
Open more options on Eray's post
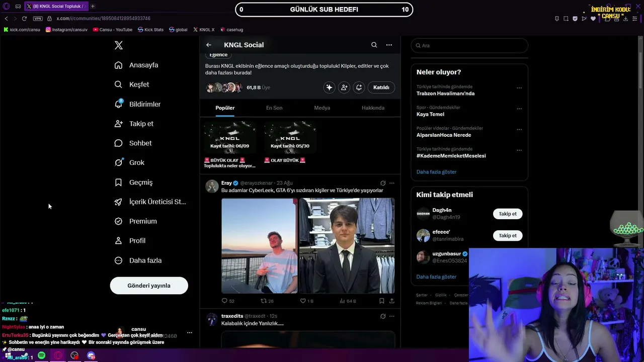pyautogui.click(x=392, y=183)
